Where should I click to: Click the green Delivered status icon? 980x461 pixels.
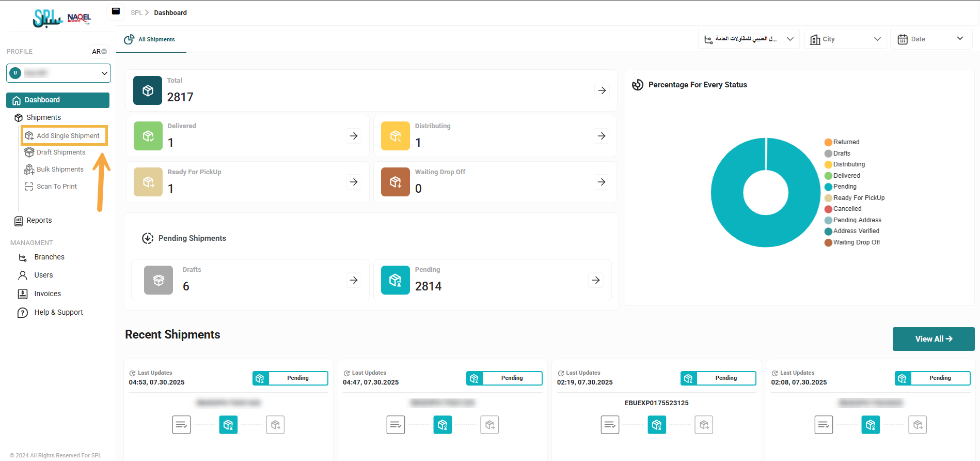coord(148,136)
